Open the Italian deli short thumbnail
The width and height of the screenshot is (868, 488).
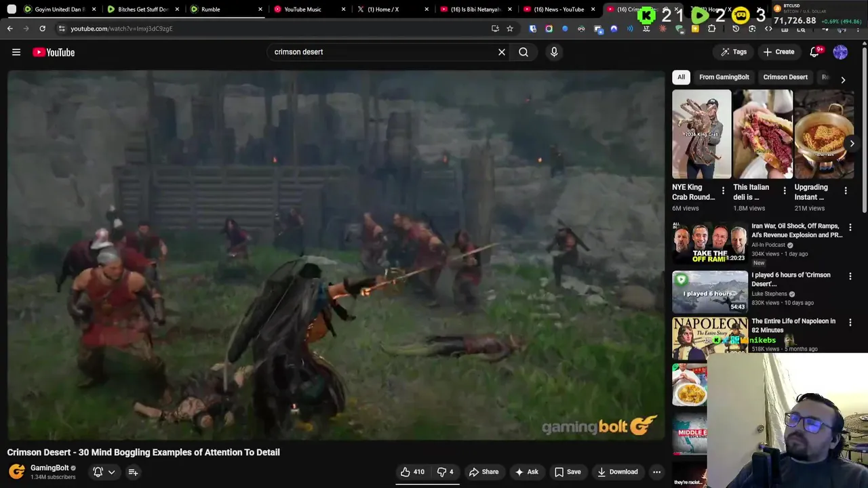(763, 134)
